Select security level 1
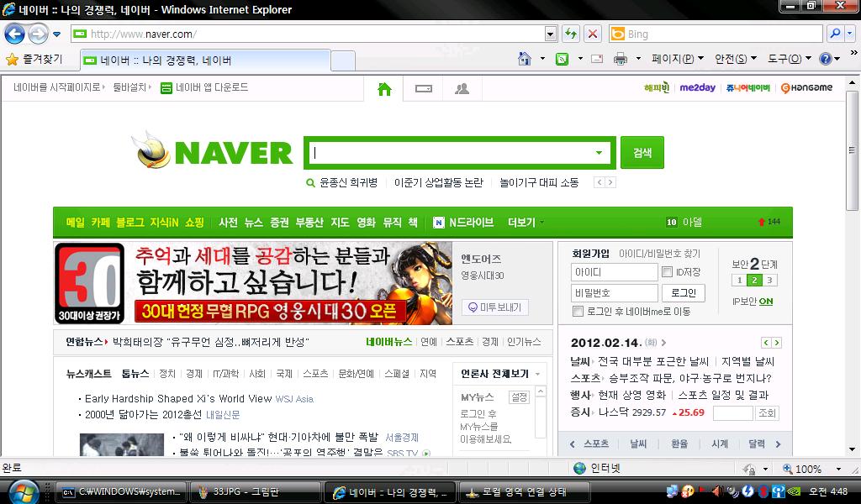The image size is (861, 504). coord(739,281)
